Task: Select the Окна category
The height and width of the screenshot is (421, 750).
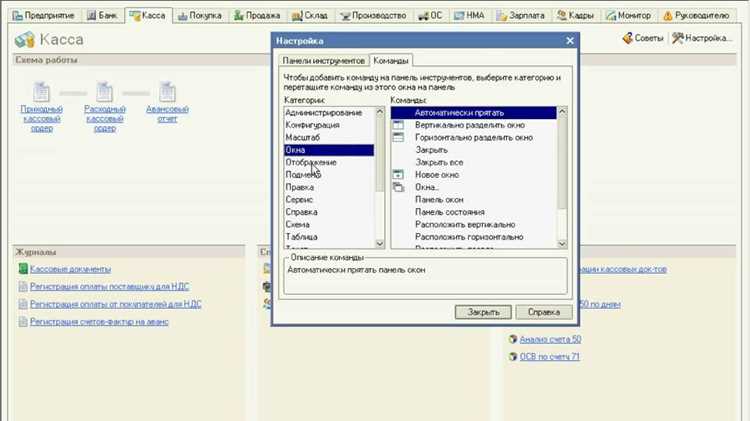Action: click(x=329, y=150)
